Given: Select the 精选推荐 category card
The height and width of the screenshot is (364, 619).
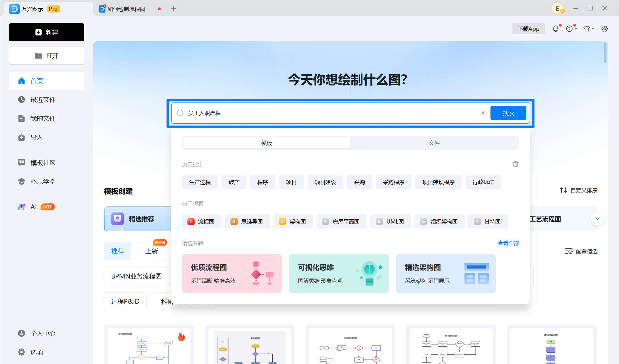Looking at the screenshot, I should coord(138,219).
